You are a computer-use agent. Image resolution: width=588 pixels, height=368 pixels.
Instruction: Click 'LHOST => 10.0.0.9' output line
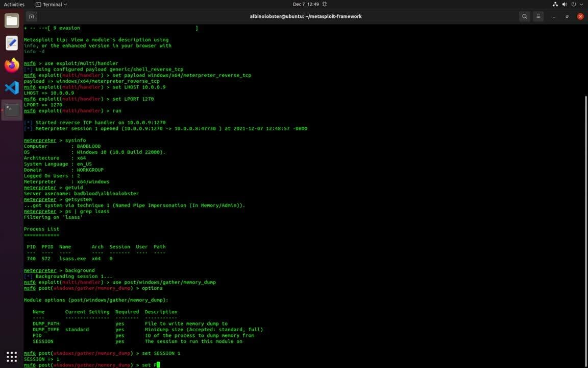49,93
